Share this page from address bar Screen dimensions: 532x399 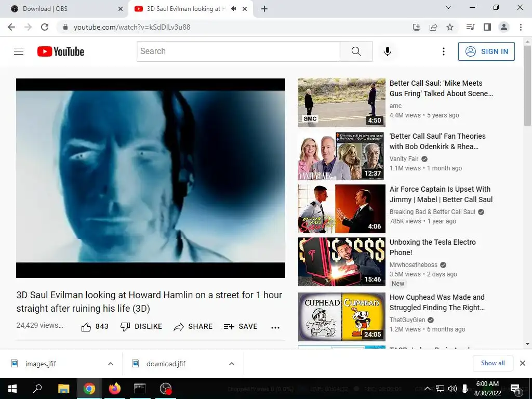pos(433,27)
